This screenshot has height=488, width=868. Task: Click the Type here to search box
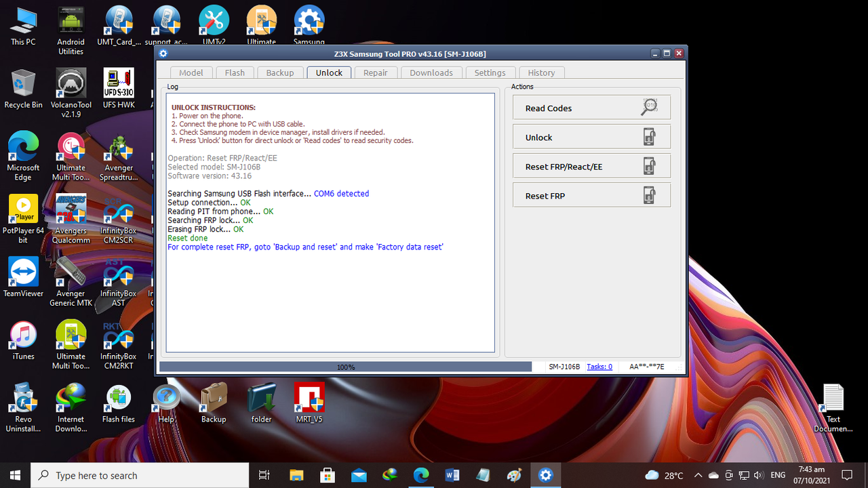[141, 475]
